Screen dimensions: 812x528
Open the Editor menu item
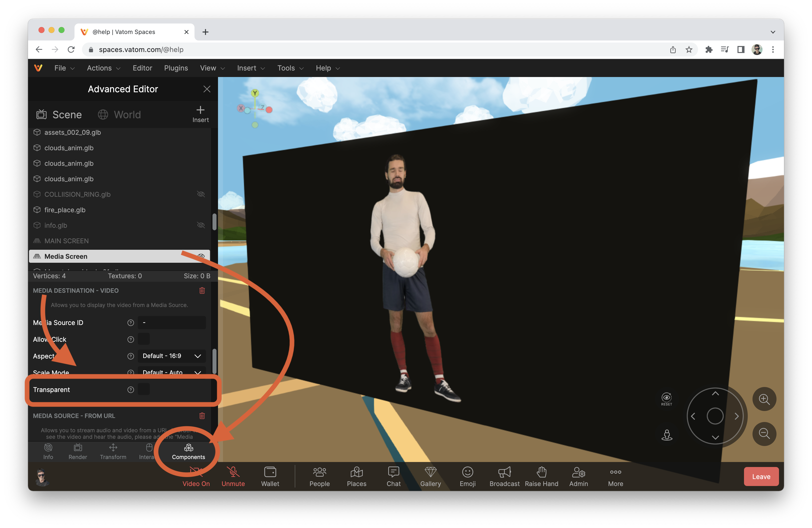142,68
